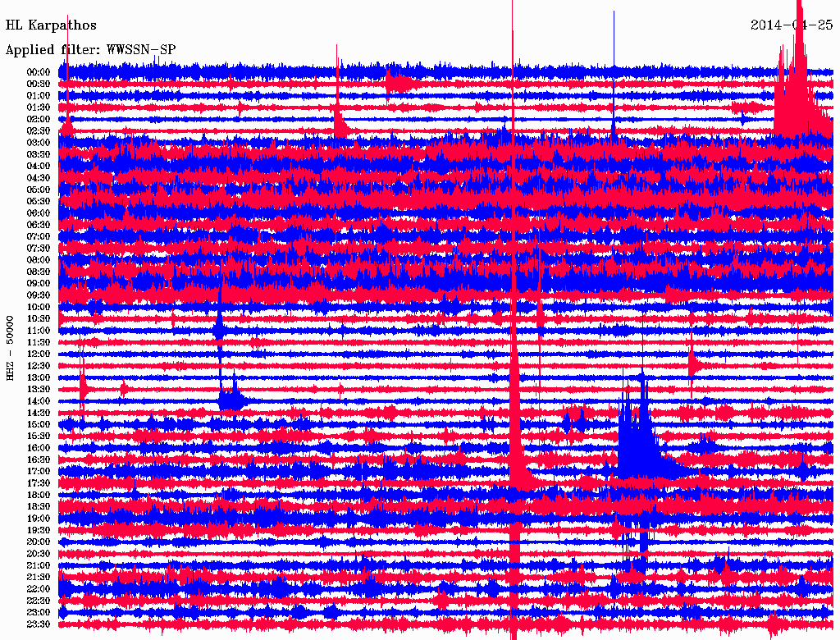Screen dimensions: 840x640
Task: Select the 20:30 time label
Action: pos(39,553)
